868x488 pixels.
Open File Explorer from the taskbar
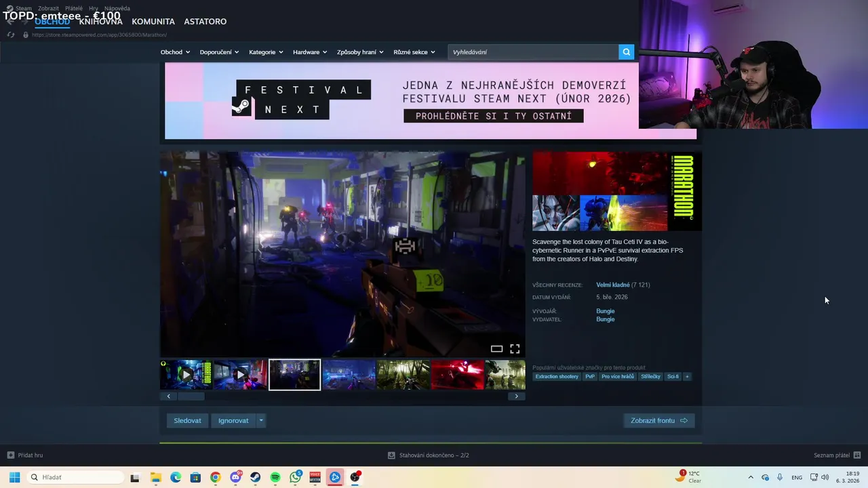pyautogui.click(x=156, y=477)
